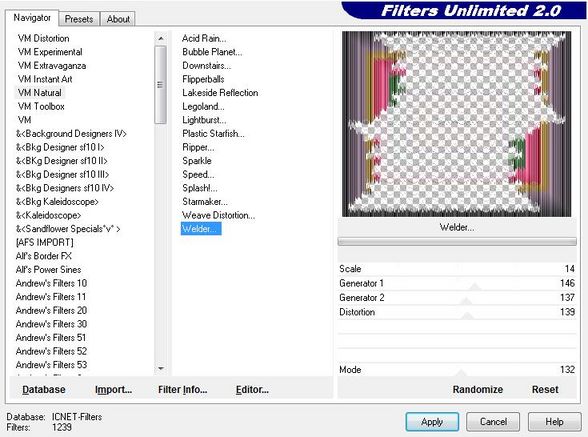Apply the Welder filter
The height and width of the screenshot is (437, 588).
click(x=432, y=422)
